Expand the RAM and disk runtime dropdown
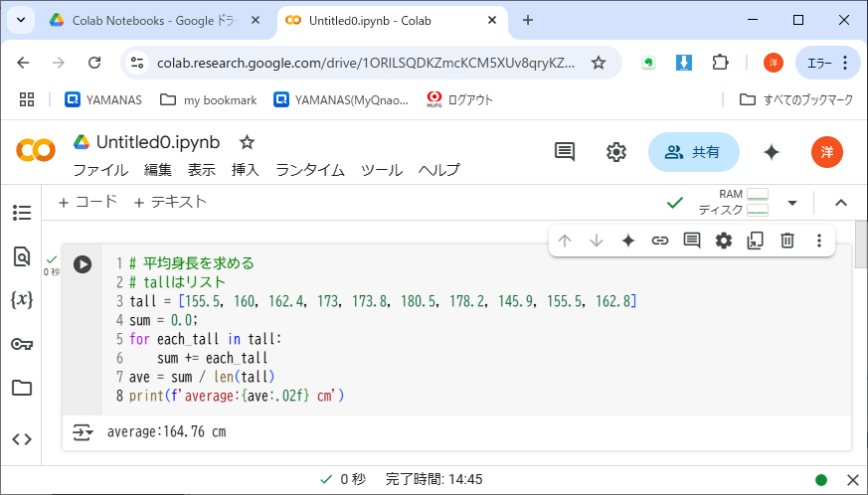The width and height of the screenshot is (868, 495). [x=792, y=203]
